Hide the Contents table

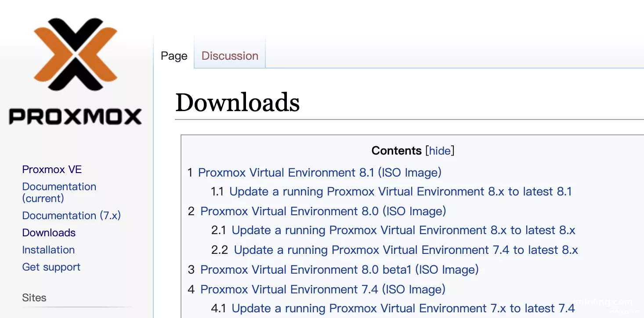click(x=440, y=151)
